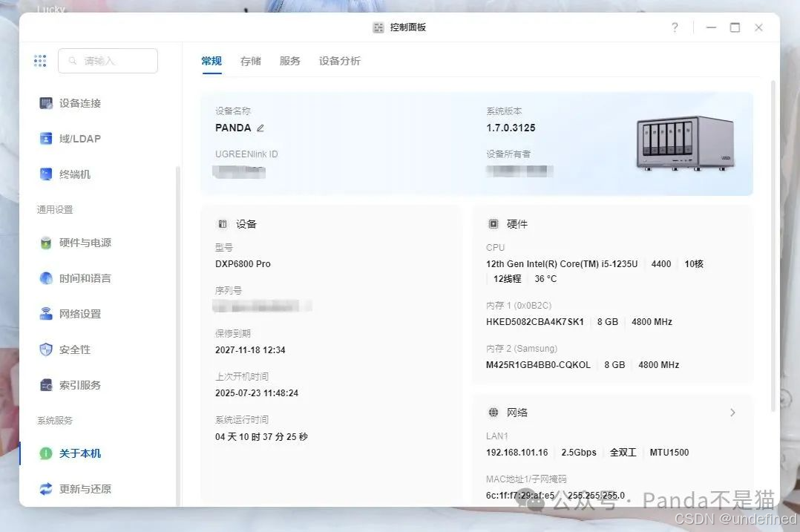The image size is (800, 532).
Task: Click the NAS device image thumbnail
Action: click(684, 142)
